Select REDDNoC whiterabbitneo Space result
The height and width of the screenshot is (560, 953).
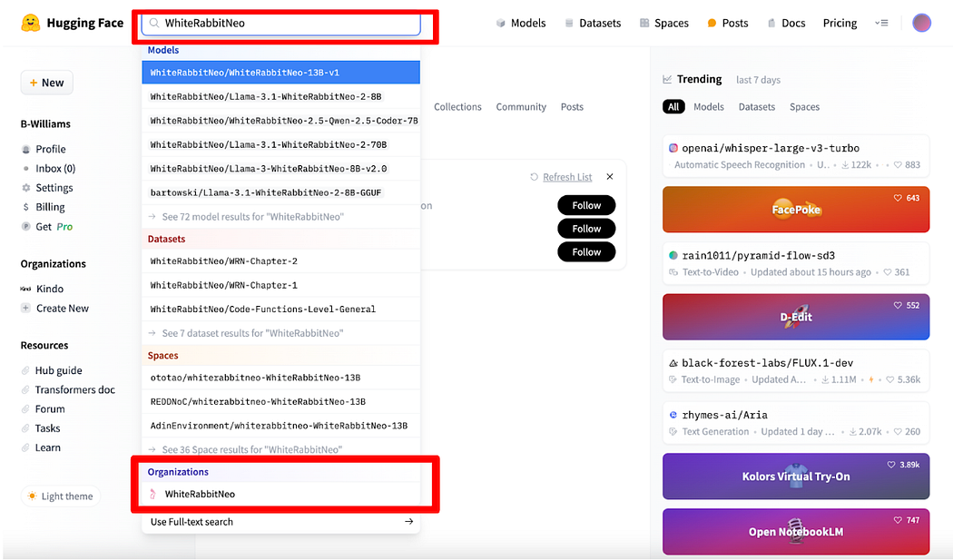click(280, 402)
